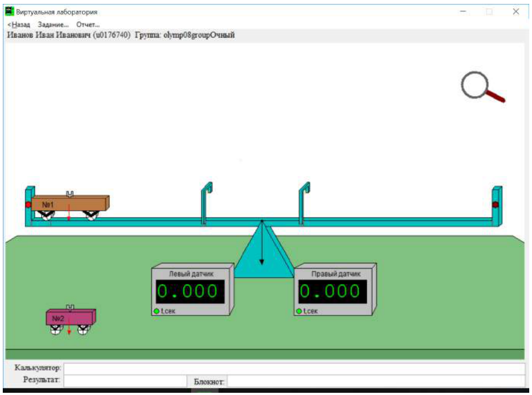The image size is (532, 395).
Task: Click the red bumper at right track end
Action: tap(496, 205)
